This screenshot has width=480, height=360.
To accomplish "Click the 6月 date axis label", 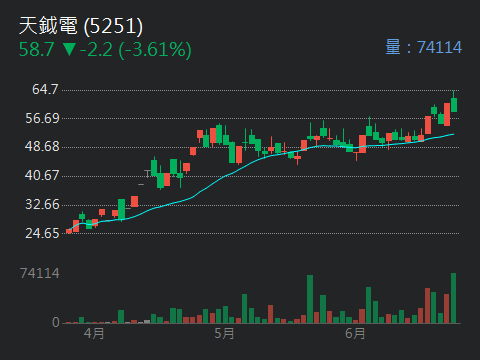I will pos(355,333).
